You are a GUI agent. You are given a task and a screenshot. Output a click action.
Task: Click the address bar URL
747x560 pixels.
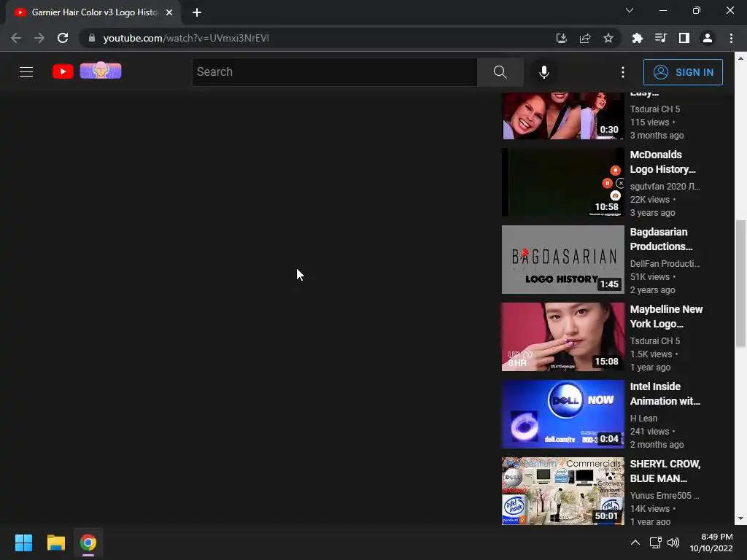[186, 38]
